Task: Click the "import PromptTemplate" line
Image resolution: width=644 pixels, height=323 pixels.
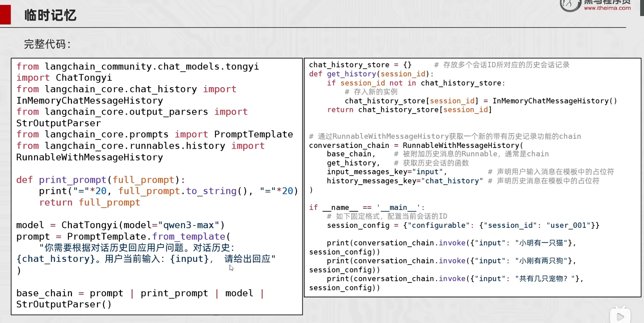Action: [155, 135]
